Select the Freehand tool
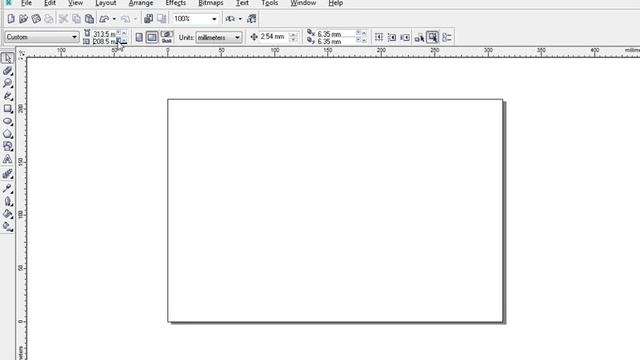The width and height of the screenshot is (640, 360). (7, 96)
